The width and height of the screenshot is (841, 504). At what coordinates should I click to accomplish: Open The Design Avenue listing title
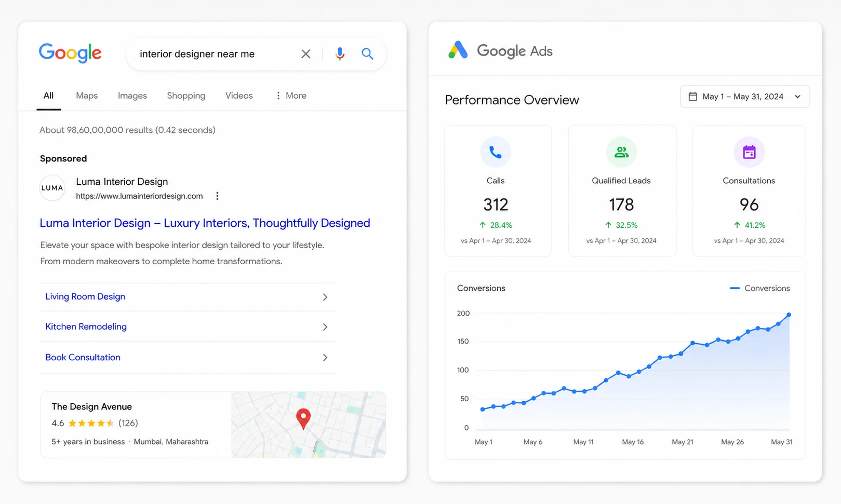[92, 406]
